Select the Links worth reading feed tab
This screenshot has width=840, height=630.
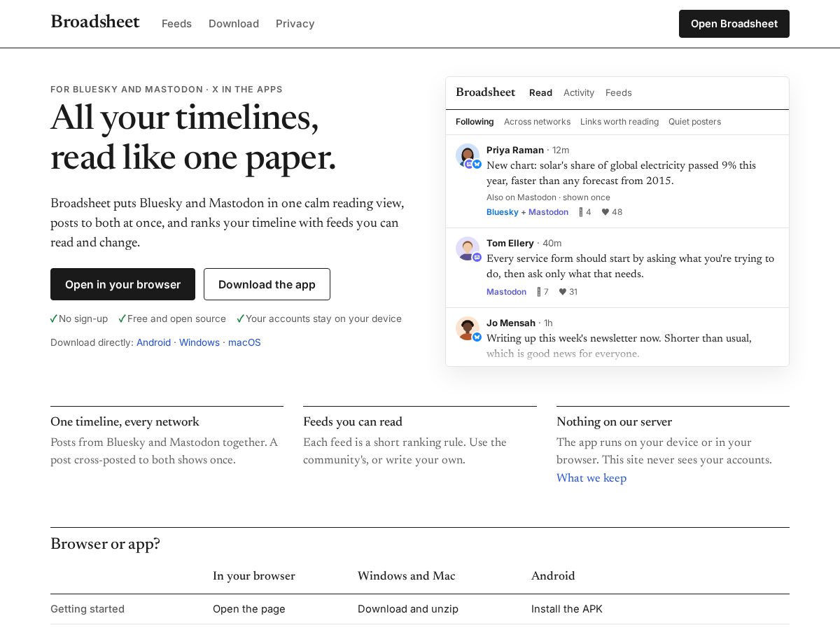pyautogui.click(x=619, y=122)
